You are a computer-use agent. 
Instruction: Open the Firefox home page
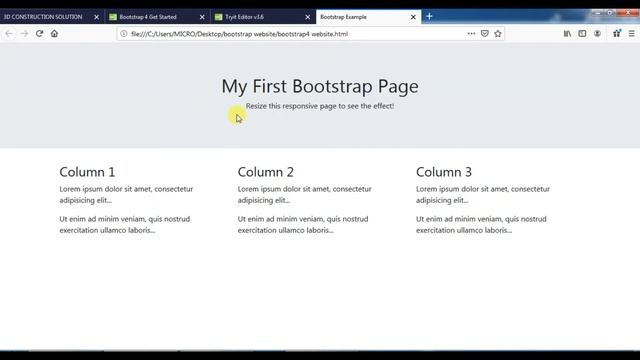point(54,34)
